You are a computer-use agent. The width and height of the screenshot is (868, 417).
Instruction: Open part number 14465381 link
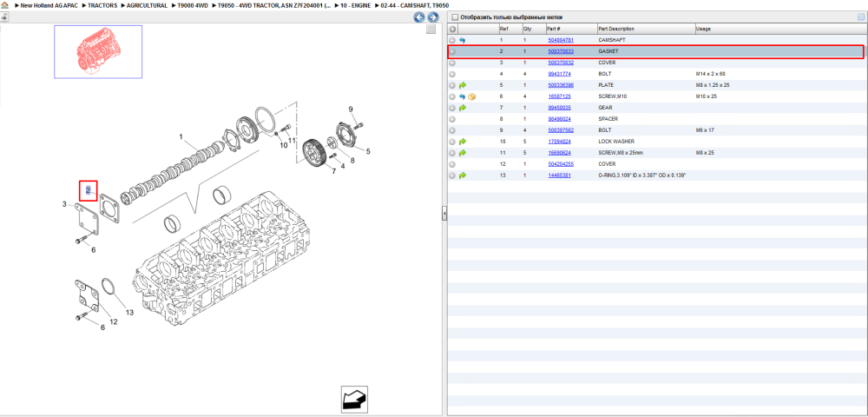(x=559, y=175)
